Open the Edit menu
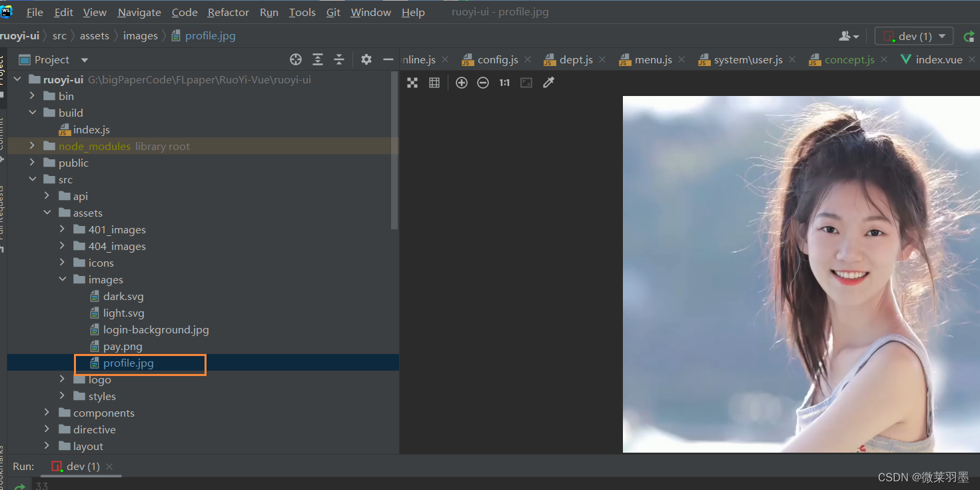This screenshot has width=980, height=490. click(64, 12)
